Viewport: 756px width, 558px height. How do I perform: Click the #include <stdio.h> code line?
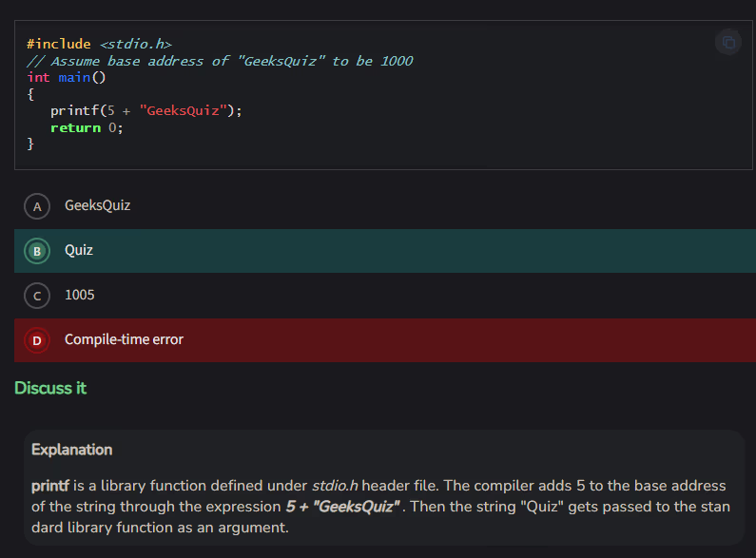(99, 44)
